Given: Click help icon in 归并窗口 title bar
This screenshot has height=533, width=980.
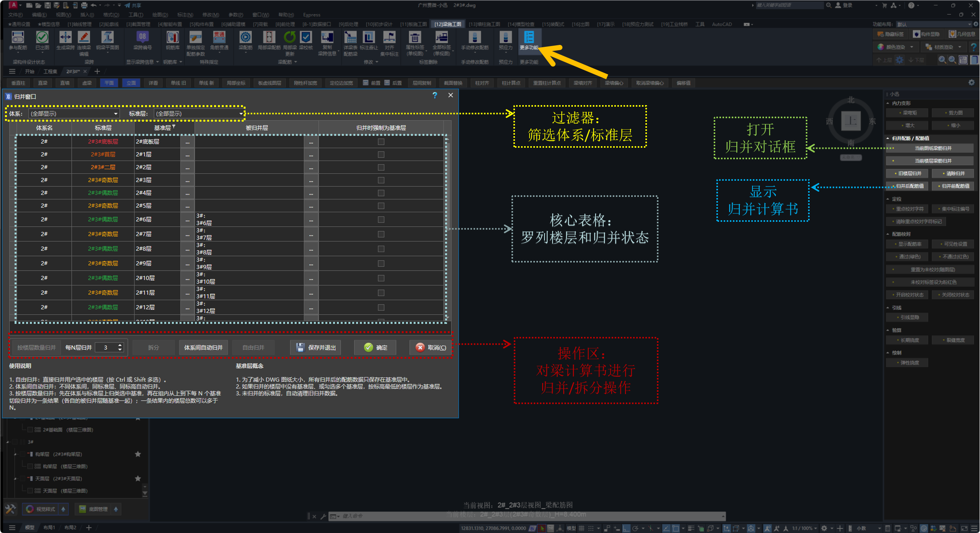Looking at the screenshot, I should click(435, 95).
